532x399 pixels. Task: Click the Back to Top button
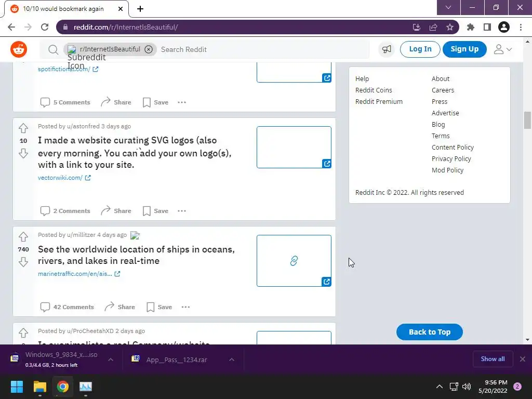point(430,332)
